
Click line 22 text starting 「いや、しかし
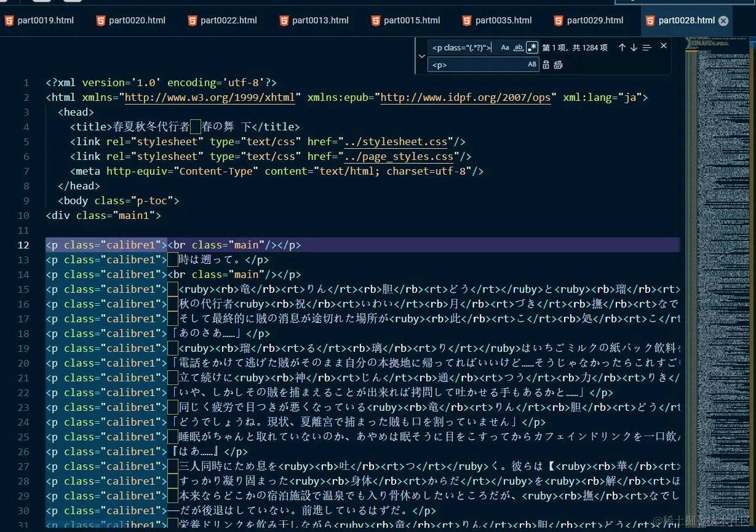pyautogui.click(x=378, y=393)
